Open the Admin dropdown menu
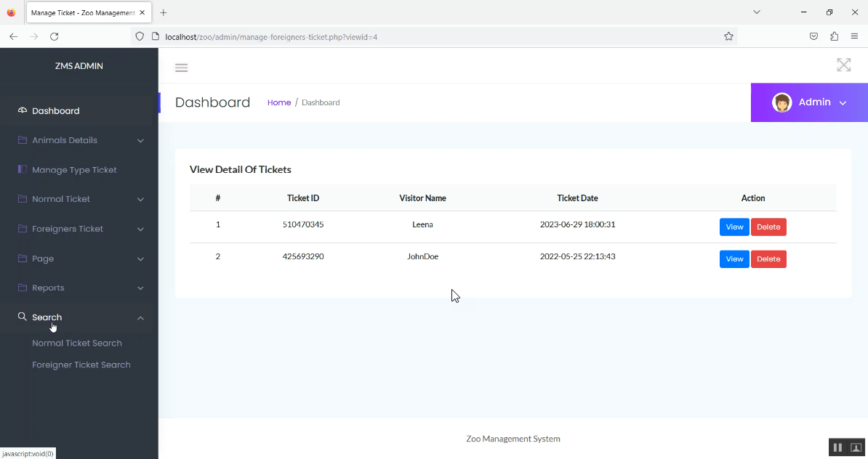The image size is (868, 459). (843, 103)
